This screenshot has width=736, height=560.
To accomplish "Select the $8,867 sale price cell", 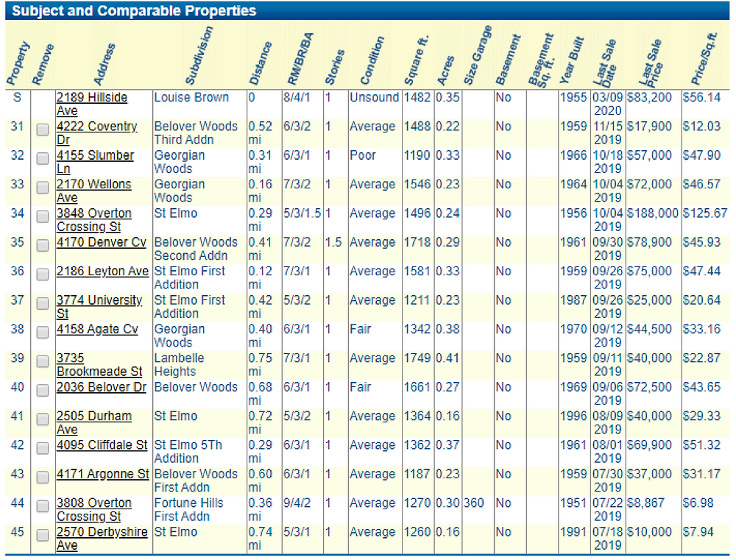I will coord(645,503).
